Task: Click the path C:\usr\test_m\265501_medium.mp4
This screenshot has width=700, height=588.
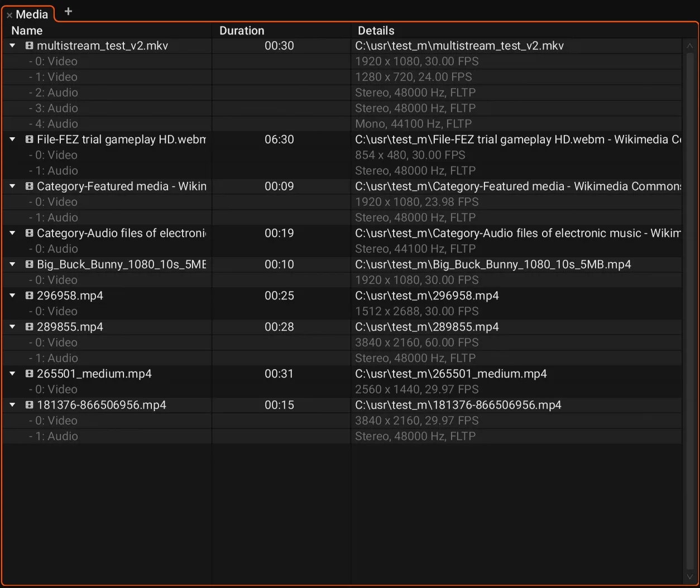Action: [x=451, y=374]
